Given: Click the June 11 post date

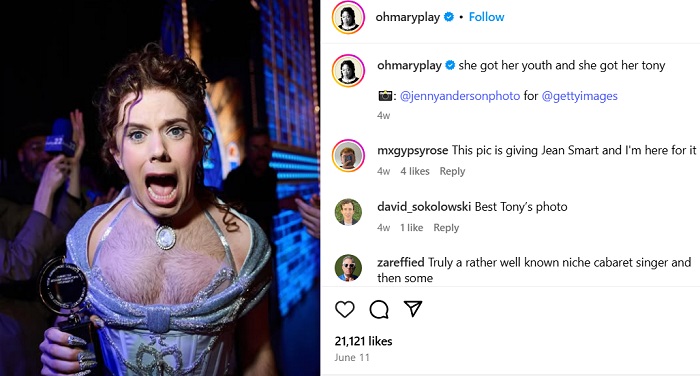Looking at the screenshot, I should click(x=352, y=357).
